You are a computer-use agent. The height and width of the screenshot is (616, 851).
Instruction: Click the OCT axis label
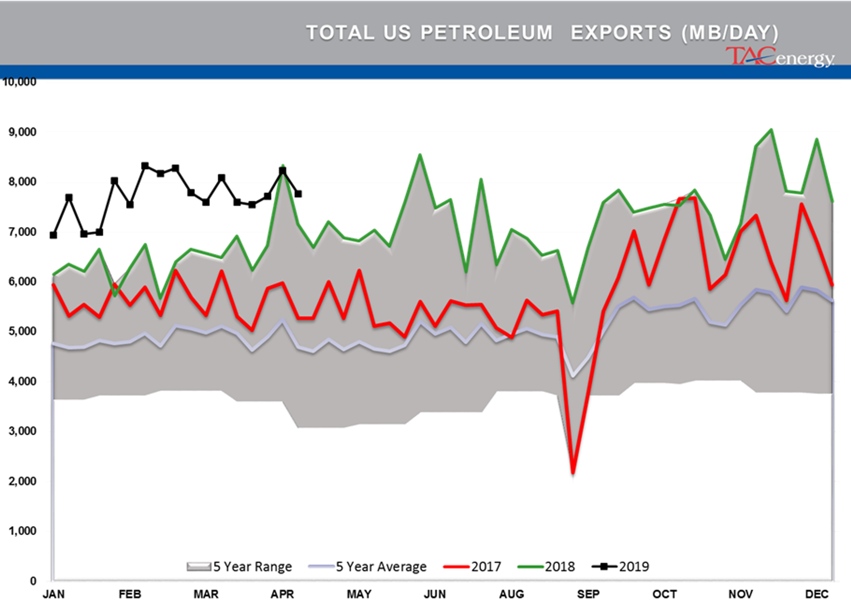665,595
